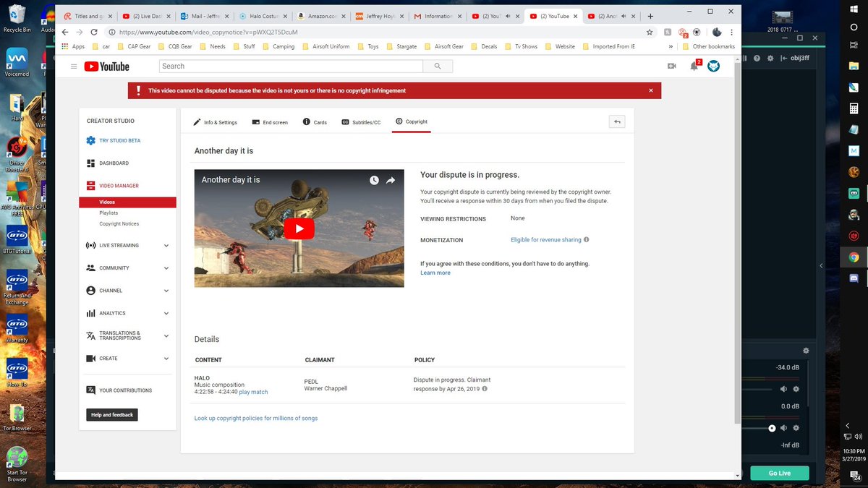
Task: Open the YouTube hamburger guide menu
Action: pos(73,67)
